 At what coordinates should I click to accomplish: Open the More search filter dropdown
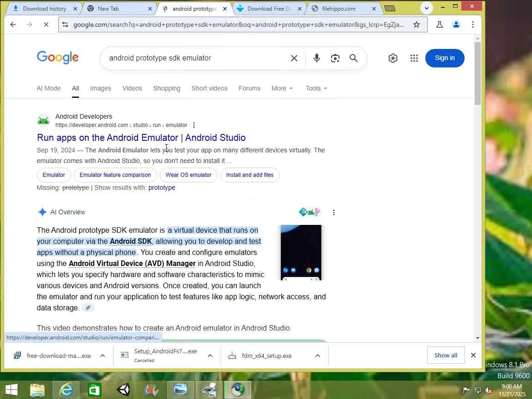pyautogui.click(x=282, y=88)
